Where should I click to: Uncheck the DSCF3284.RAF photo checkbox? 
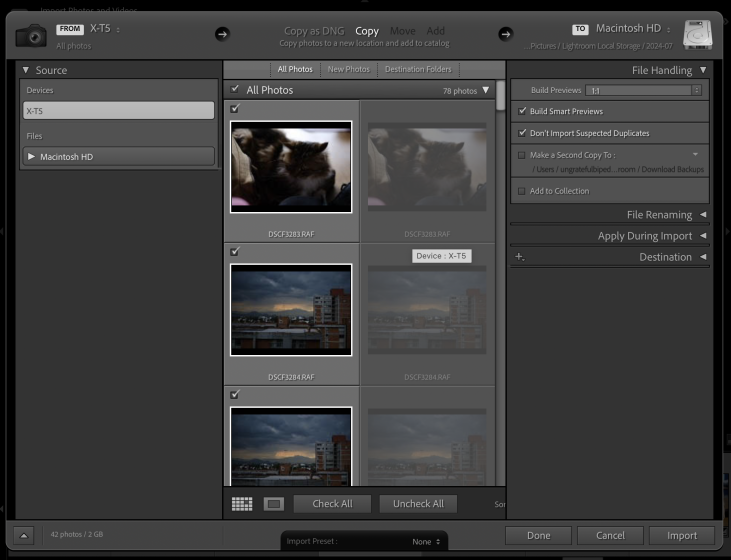tap(235, 251)
